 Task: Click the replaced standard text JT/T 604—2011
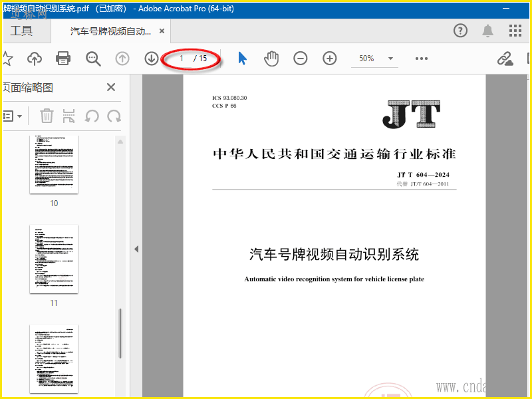tap(430, 184)
